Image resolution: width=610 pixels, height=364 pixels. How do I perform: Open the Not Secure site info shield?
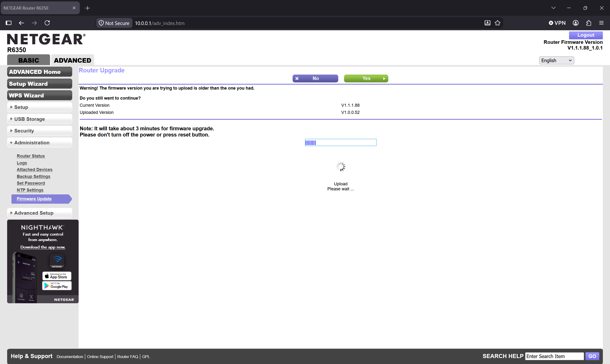click(114, 23)
